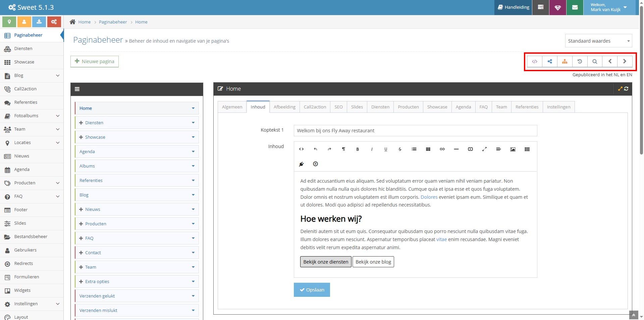The height and width of the screenshot is (320, 644).
Task: Click the Nieuwe pagina button
Action: (95, 61)
